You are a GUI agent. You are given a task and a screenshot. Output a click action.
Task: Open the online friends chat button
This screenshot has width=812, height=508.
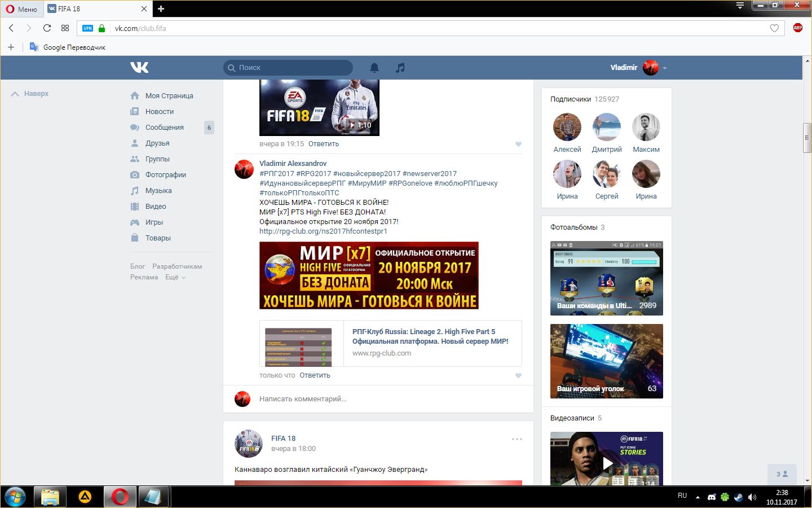pos(782,474)
